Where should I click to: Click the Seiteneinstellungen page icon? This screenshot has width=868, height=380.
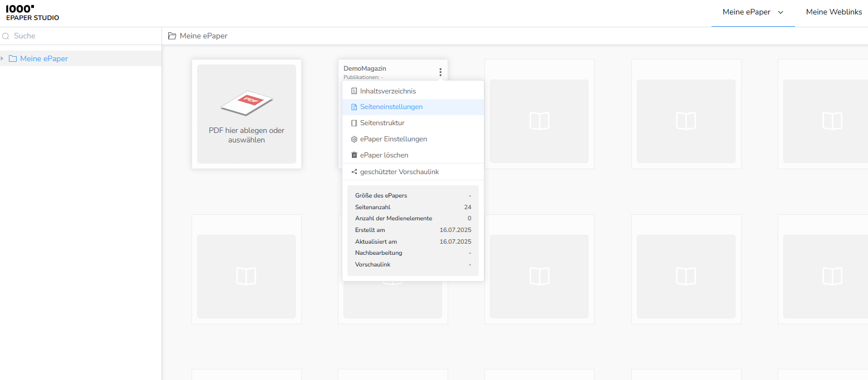(354, 107)
